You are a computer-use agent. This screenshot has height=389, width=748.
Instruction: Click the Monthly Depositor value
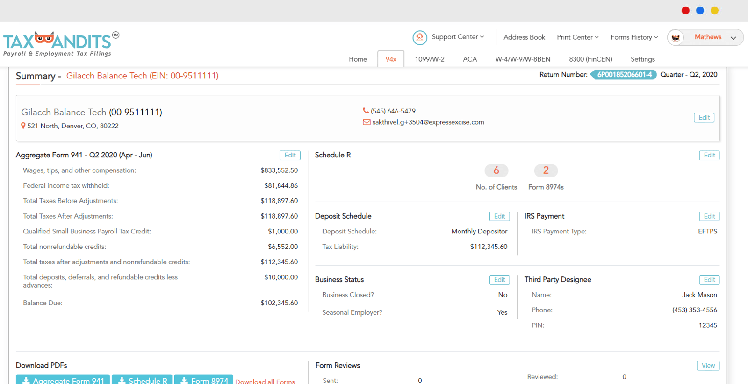tap(479, 231)
